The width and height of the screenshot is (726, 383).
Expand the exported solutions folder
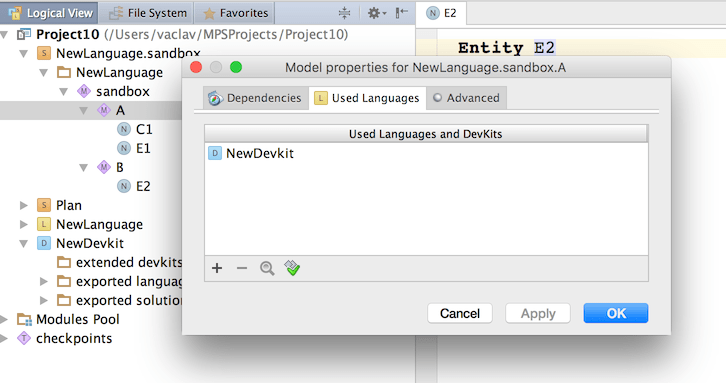pos(44,300)
